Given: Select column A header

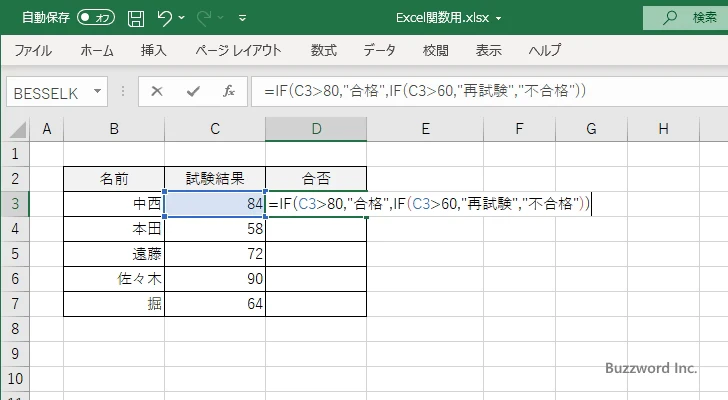Looking at the screenshot, I should point(46,129).
